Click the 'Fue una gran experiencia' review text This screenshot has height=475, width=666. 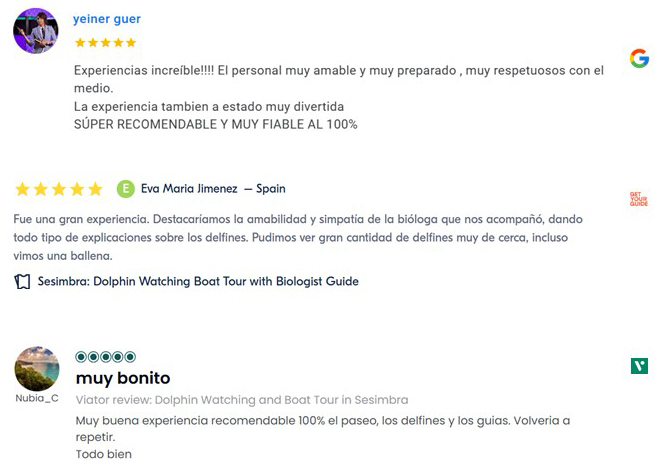298,219
